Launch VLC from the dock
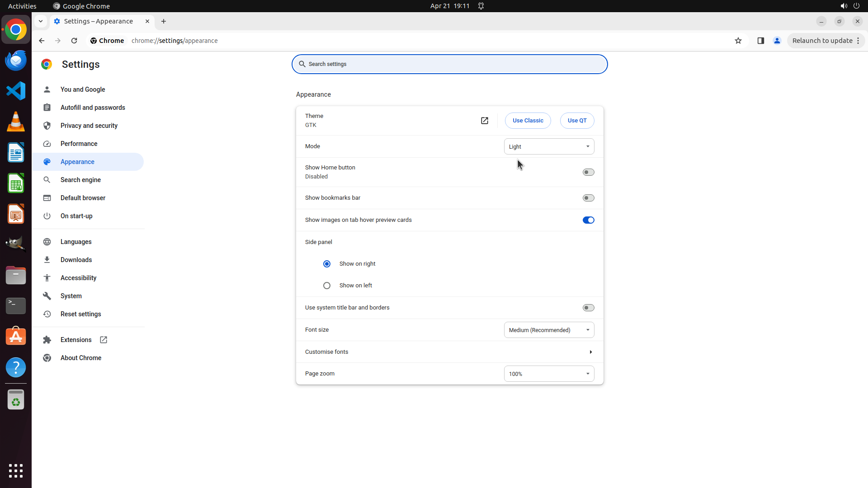The height and width of the screenshot is (488, 868). point(16,122)
